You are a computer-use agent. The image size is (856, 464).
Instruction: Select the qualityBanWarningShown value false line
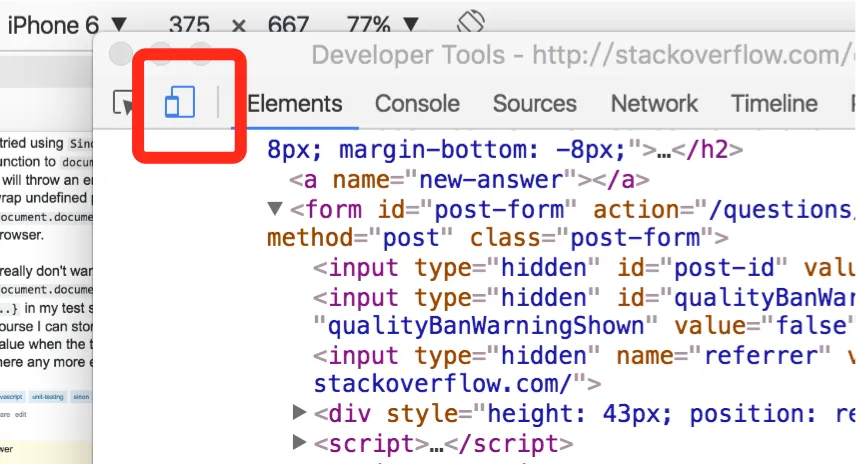(x=584, y=326)
